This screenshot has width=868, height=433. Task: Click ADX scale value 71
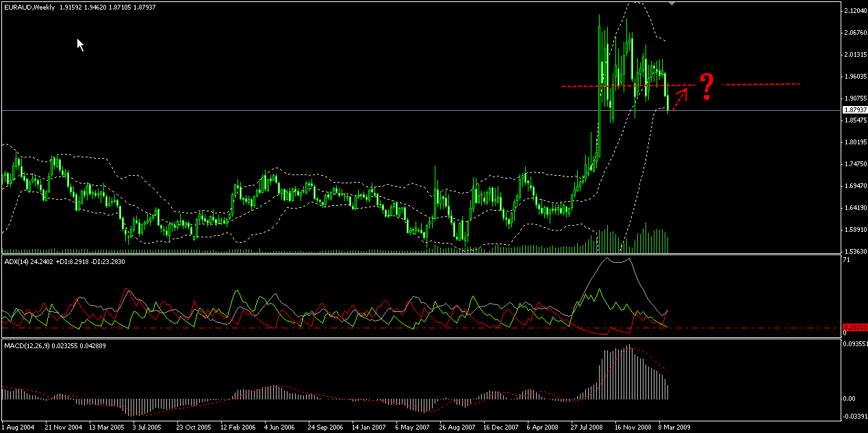tap(847, 261)
